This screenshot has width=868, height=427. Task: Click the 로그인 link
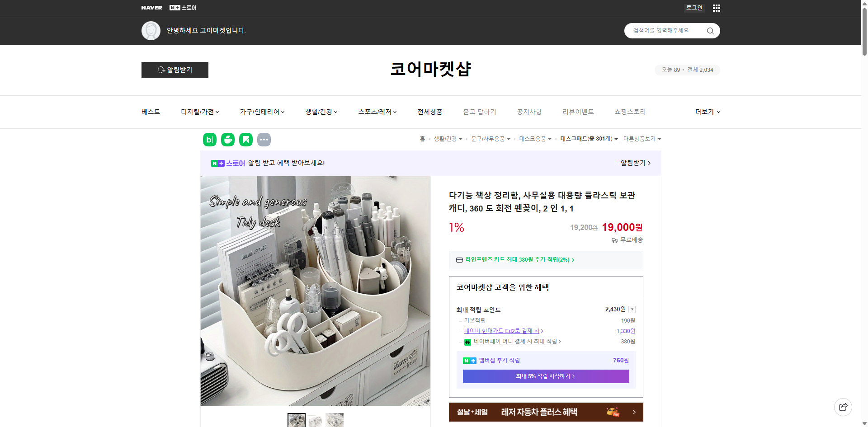tap(694, 8)
